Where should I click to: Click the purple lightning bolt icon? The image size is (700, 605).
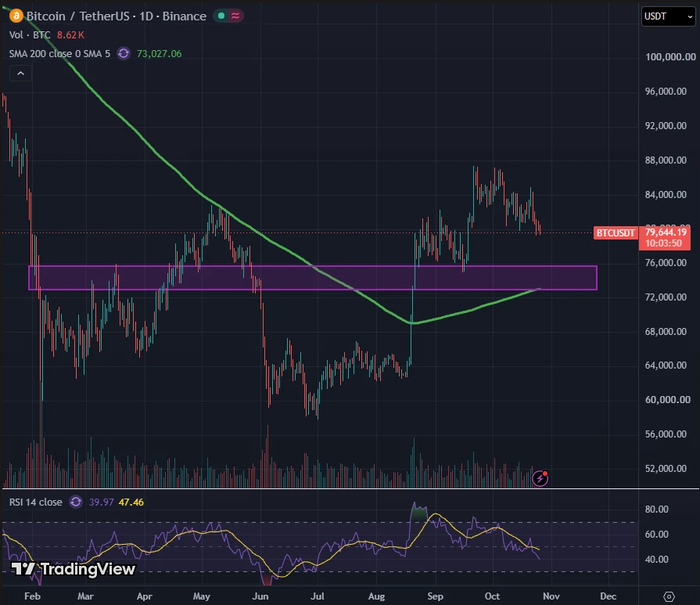[x=540, y=478]
